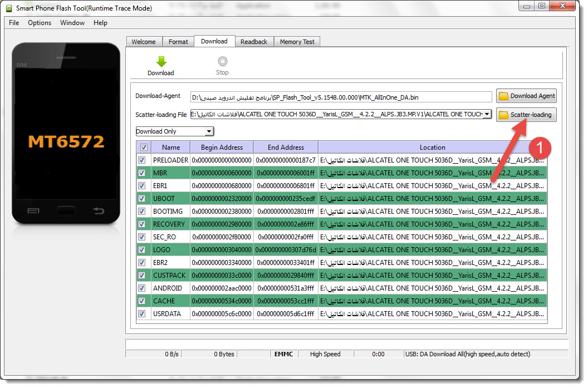The height and width of the screenshot is (388, 588).
Task: Click the phone's back key icon
Action: tap(98, 211)
